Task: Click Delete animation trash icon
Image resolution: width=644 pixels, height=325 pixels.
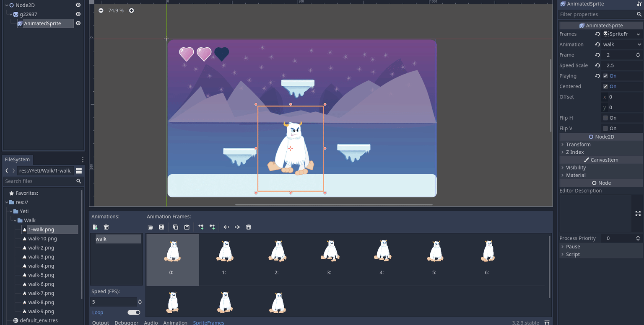Action: pos(106,227)
